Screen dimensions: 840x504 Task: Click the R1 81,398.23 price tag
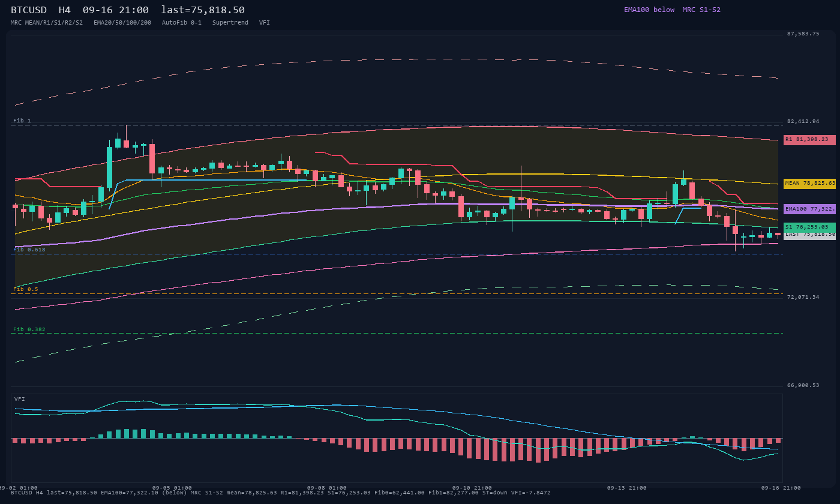(x=809, y=140)
